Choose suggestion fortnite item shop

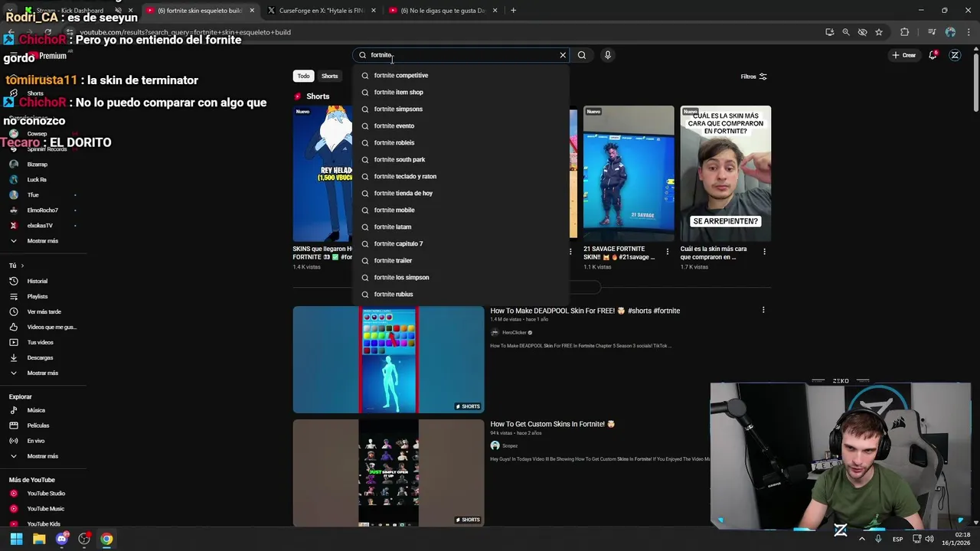coord(461,92)
